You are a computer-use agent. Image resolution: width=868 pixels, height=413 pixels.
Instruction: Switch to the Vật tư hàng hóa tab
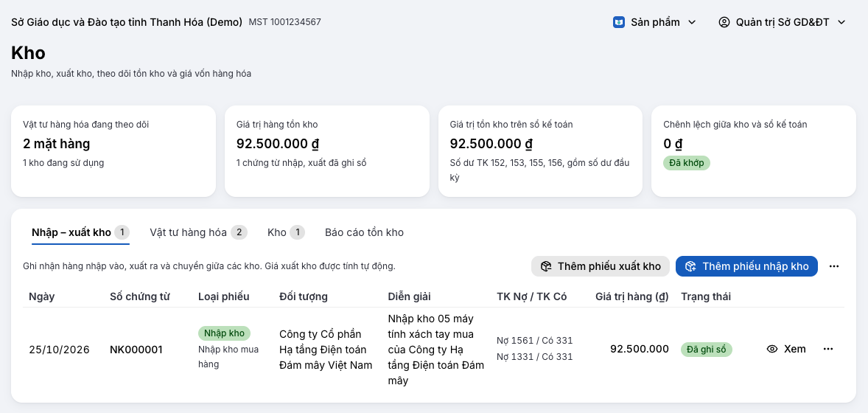(198, 232)
